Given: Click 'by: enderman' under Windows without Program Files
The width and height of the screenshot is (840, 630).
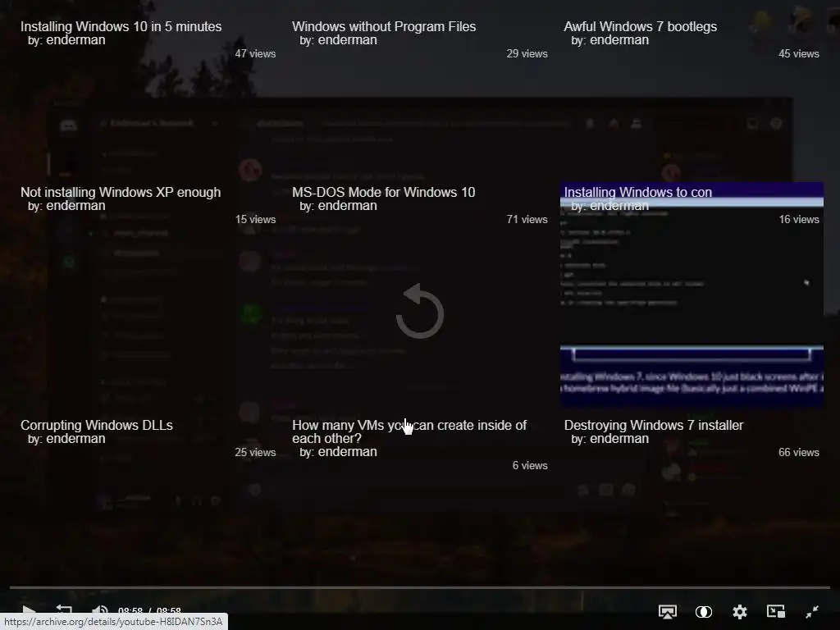Looking at the screenshot, I should click(338, 40).
